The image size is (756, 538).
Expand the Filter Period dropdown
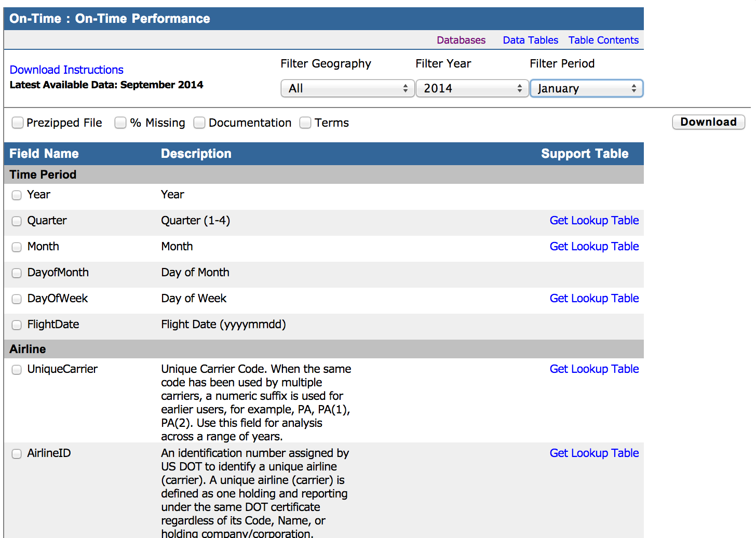[x=586, y=88]
